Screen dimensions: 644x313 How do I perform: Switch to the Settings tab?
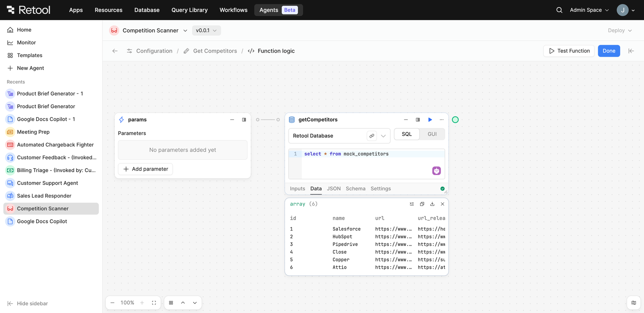(x=381, y=189)
